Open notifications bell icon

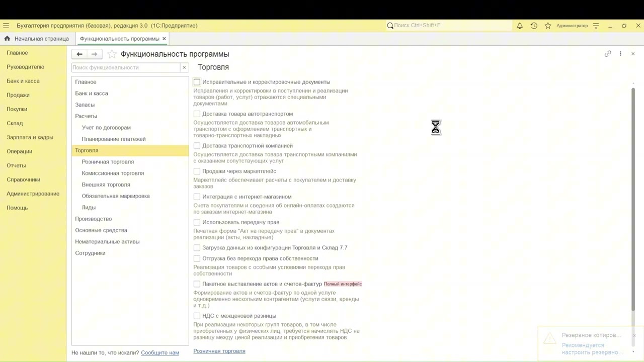(520, 26)
